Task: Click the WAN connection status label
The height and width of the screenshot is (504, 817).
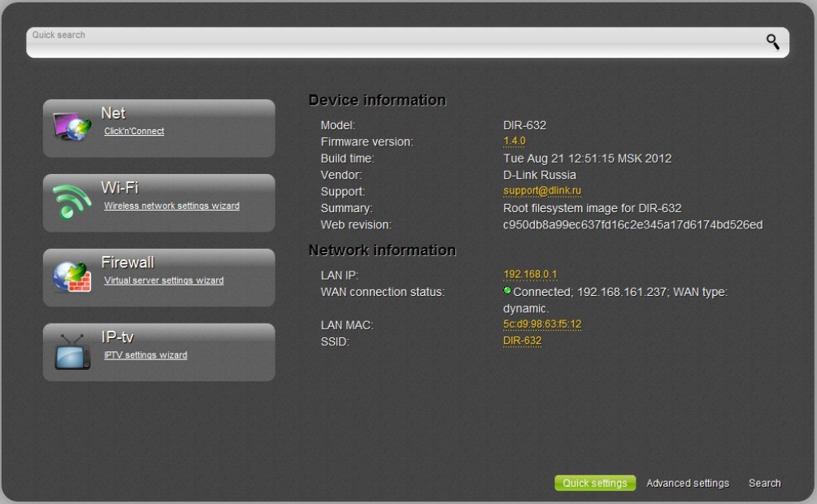Action: (x=382, y=292)
